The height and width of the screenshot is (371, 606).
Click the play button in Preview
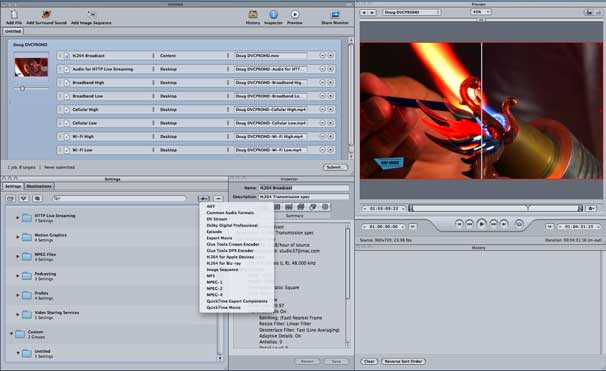(x=481, y=223)
